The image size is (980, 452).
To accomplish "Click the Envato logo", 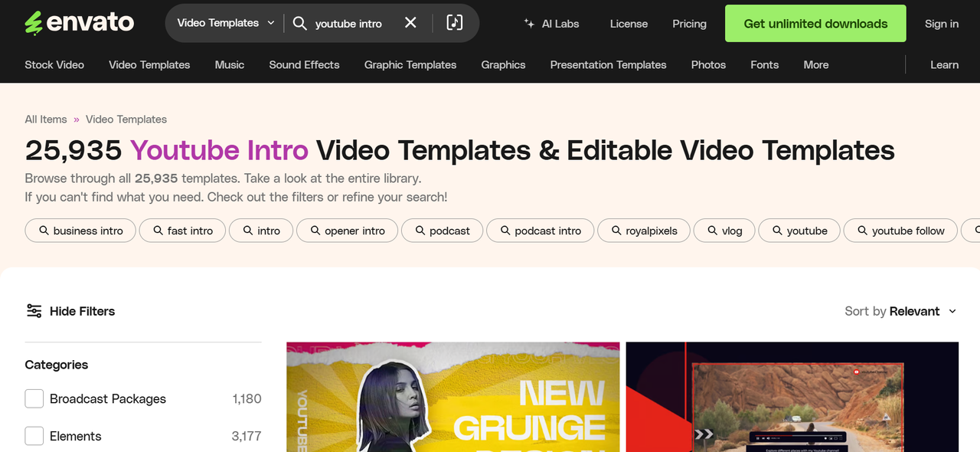I will [79, 24].
